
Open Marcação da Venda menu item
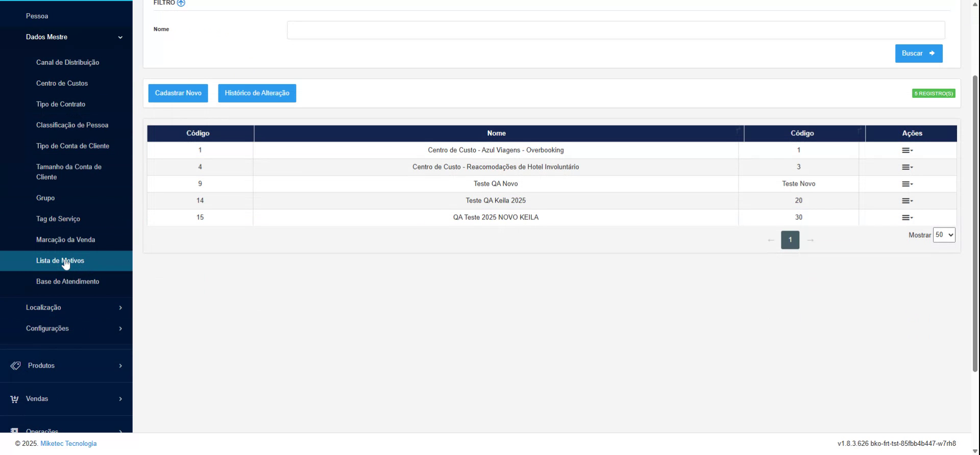point(66,240)
